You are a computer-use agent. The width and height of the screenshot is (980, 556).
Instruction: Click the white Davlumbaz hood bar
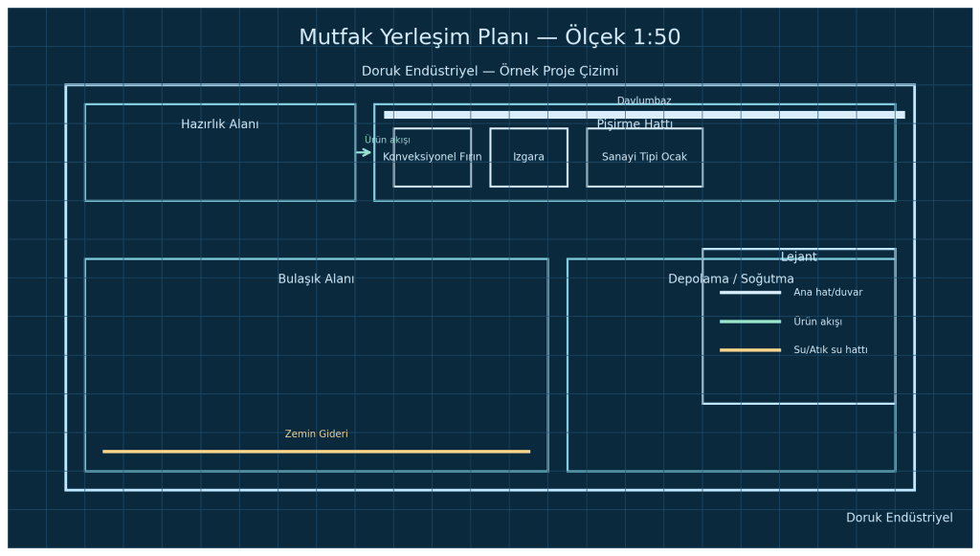(644, 115)
